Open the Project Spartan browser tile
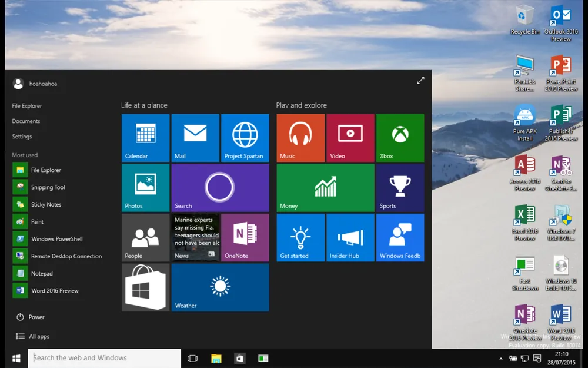The width and height of the screenshot is (588, 368). (245, 138)
